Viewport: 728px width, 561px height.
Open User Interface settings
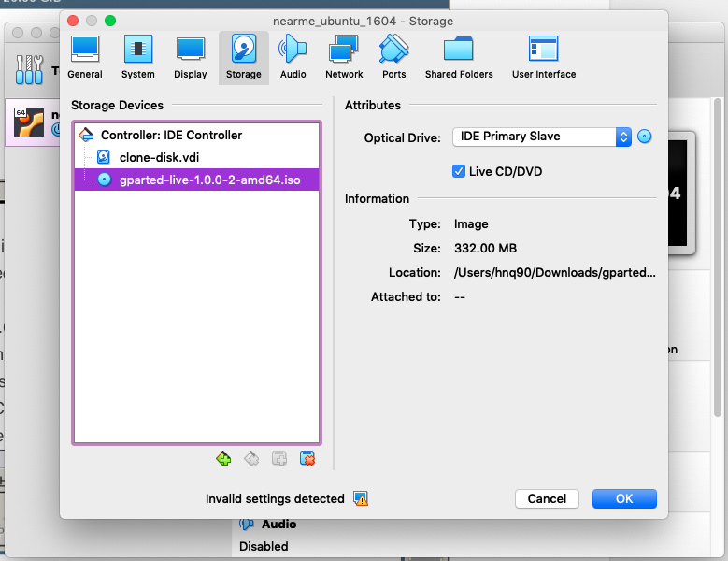(543, 57)
